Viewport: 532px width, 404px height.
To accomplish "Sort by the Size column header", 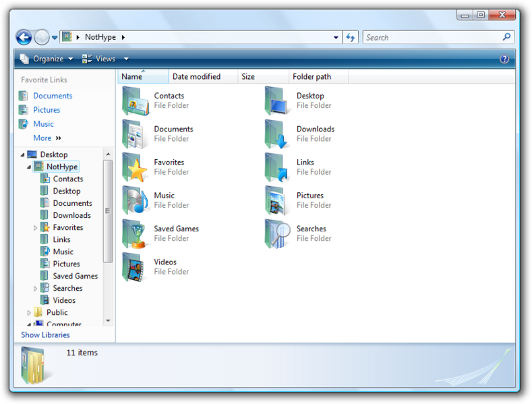I will tap(248, 77).
